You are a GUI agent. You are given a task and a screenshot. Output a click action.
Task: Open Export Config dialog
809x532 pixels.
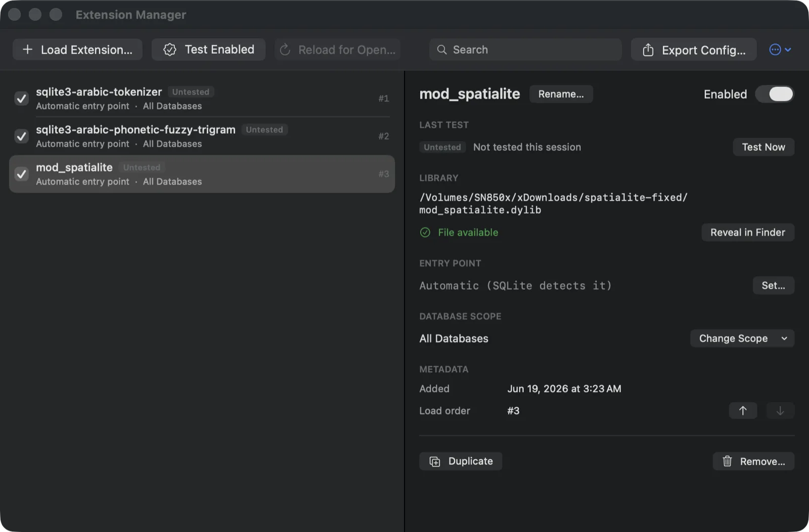pyautogui.click(x=694, y=50)
